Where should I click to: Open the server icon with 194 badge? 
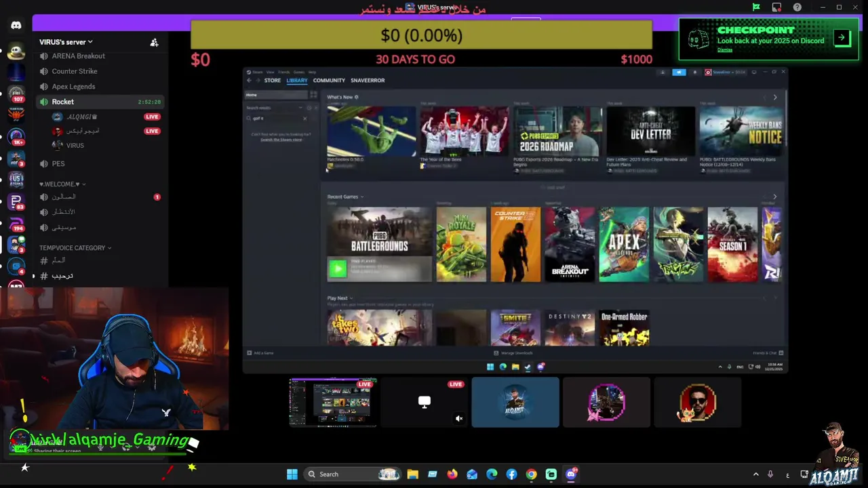16,223
